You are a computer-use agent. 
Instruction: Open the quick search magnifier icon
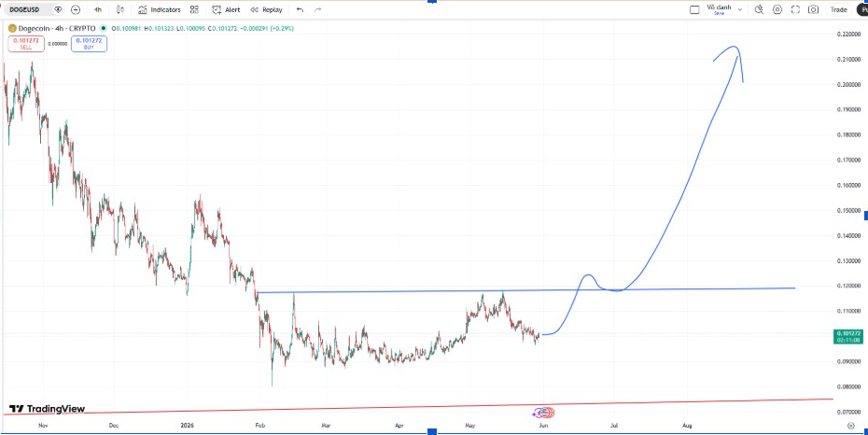click(x=760, y=9)
